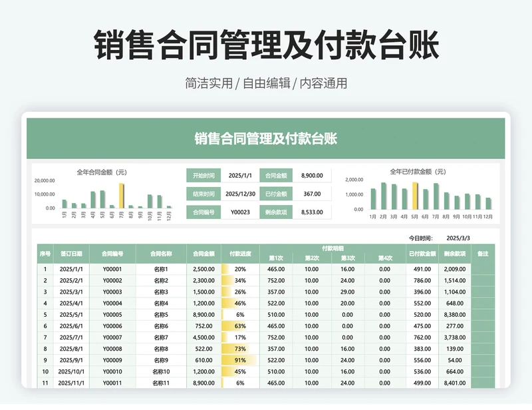Select the remaining amount cell 8,380.00
The width and height of the screenshot is (532, 410).
coord(455,315)
